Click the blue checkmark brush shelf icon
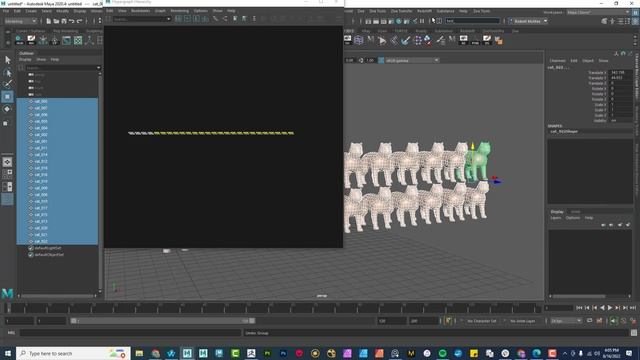 coord(405,40)
